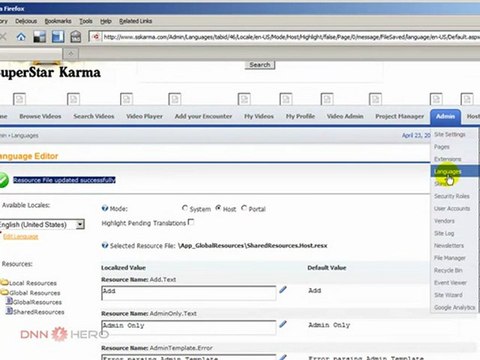The image size is (480, 360).
Task: Open the Related Links menu
Action: [136, 21]
